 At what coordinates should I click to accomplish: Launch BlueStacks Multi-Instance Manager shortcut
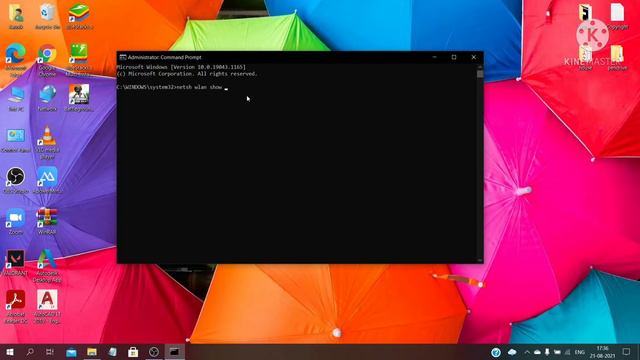coord(79,60)
